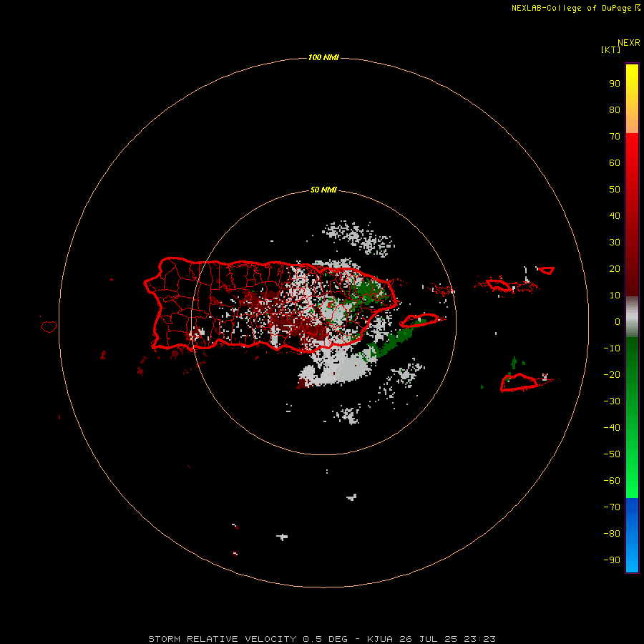This screenshot has height=644, width=644.
Task: Click the yellow segment of the color bar
Action: click(x=632, y=99)
